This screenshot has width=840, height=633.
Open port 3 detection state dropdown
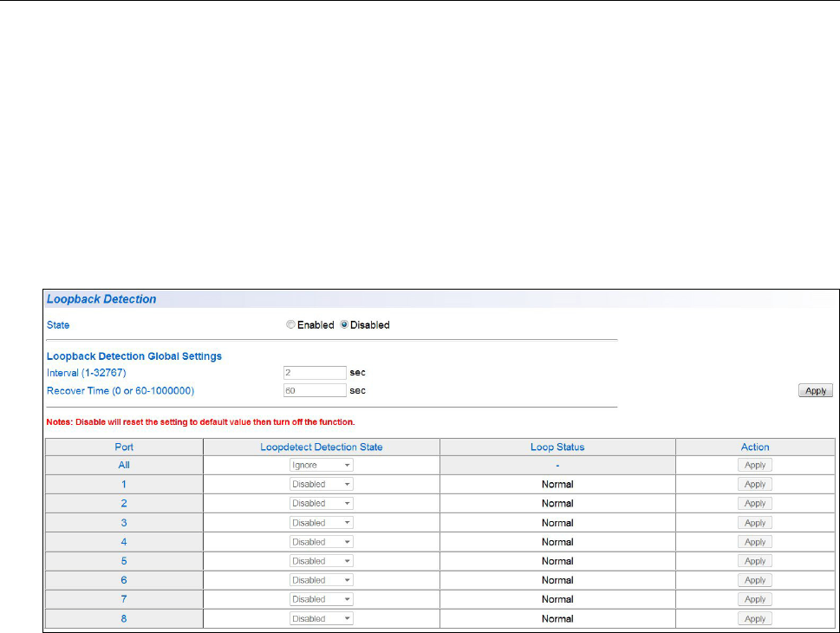tap(321, 523)
